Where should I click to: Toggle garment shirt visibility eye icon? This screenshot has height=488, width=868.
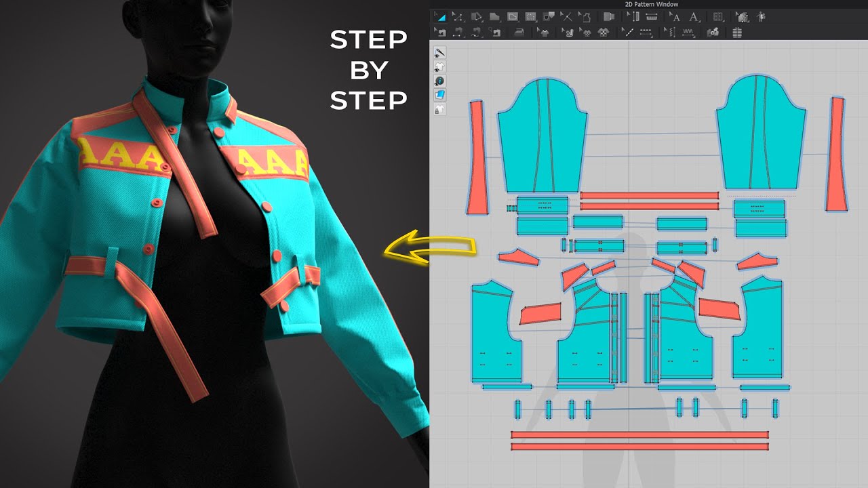point(440,66)
